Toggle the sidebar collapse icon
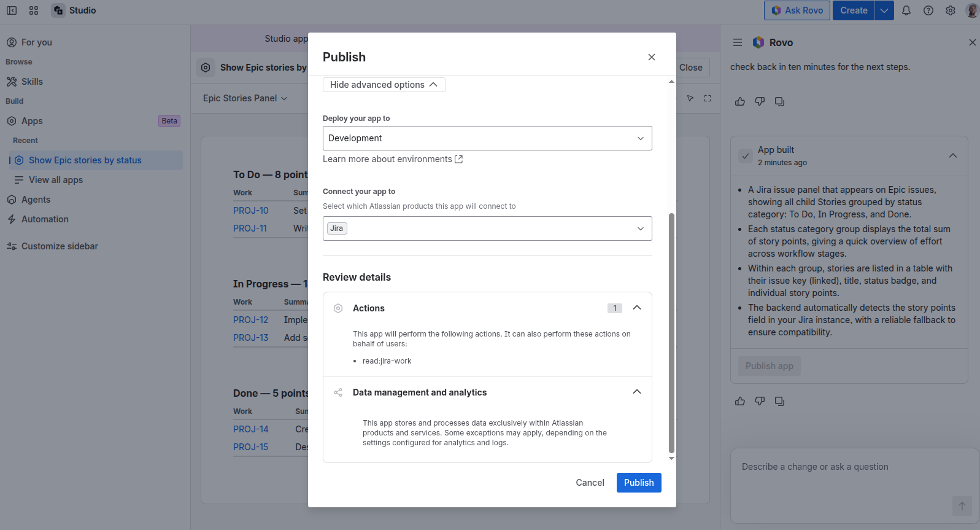Image resolution: width=980 pixels, height=530 pixels. [x=12, y=10]
